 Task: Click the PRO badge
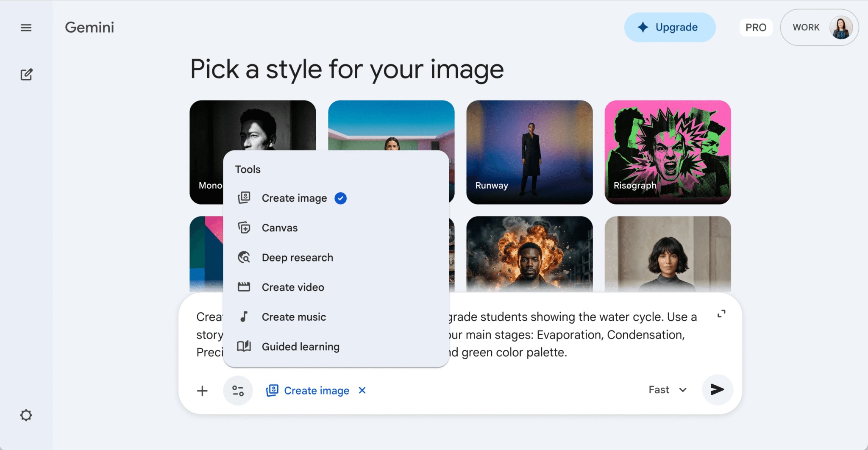pos(756,28)
